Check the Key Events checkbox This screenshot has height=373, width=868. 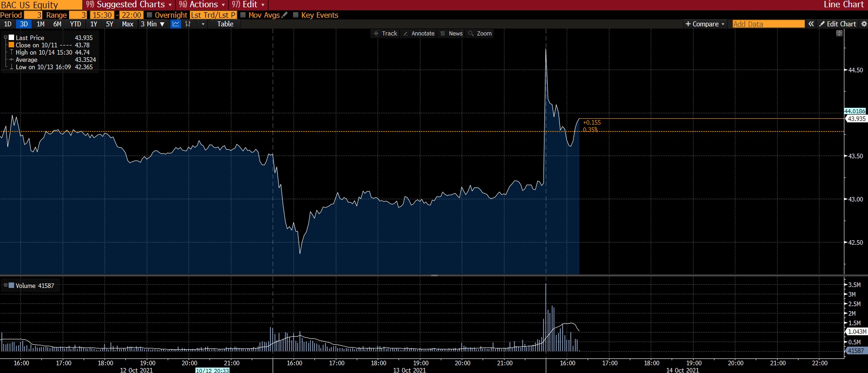296,15
